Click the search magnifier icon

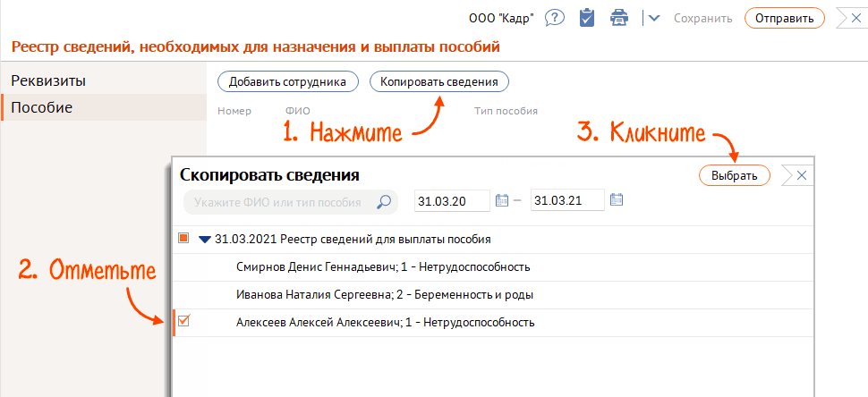coord(384,202)
